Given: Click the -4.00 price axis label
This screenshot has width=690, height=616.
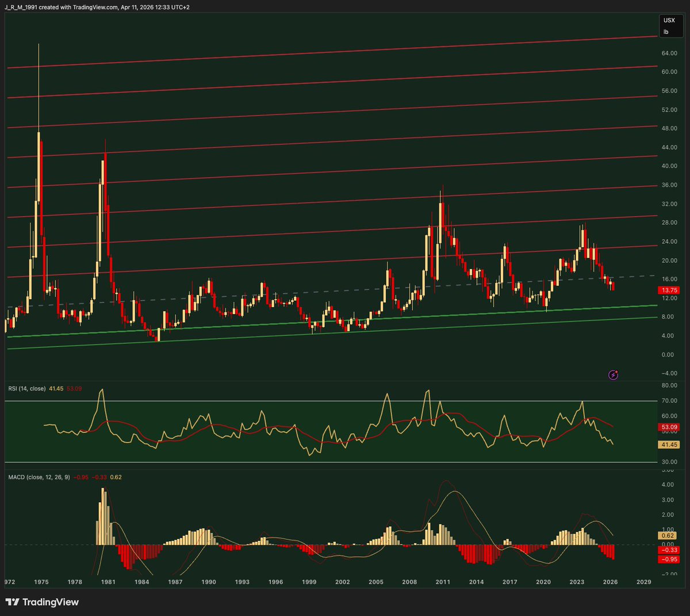Looking at the screenshot, I should click(x=669, y=374).
